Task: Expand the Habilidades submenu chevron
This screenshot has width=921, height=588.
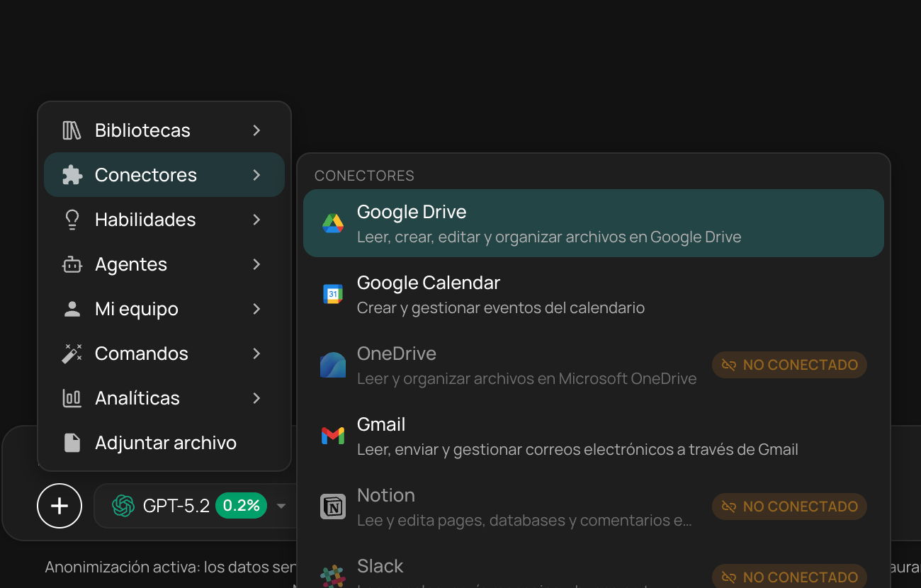Action: point(256,220)
